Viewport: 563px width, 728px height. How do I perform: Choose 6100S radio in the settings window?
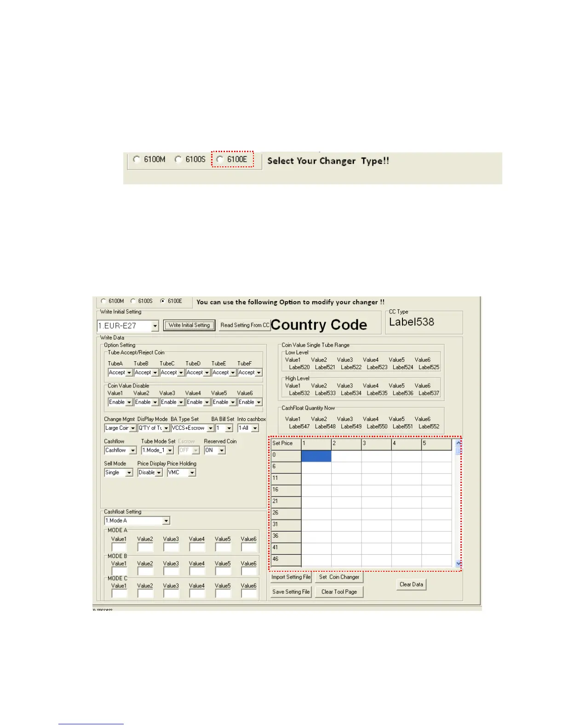pos(133,301)
